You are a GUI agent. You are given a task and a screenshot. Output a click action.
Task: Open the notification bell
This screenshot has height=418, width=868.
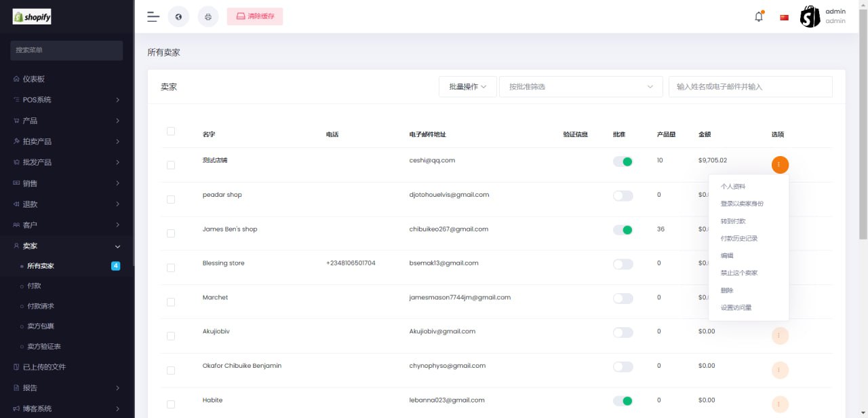coord(759,17)
